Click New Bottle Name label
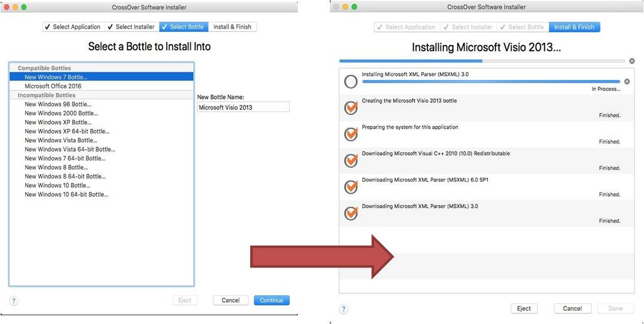644x324 pixels. (221, 97)
